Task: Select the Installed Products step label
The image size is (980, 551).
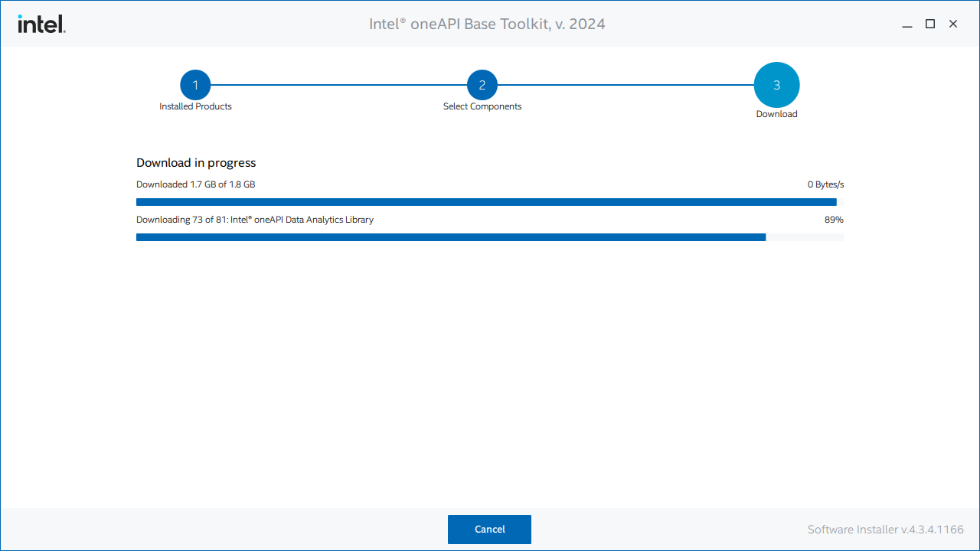Action: tap(195, 106)
